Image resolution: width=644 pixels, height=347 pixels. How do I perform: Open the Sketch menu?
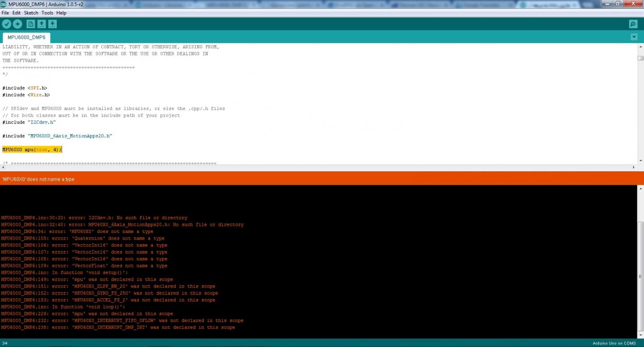31,13
